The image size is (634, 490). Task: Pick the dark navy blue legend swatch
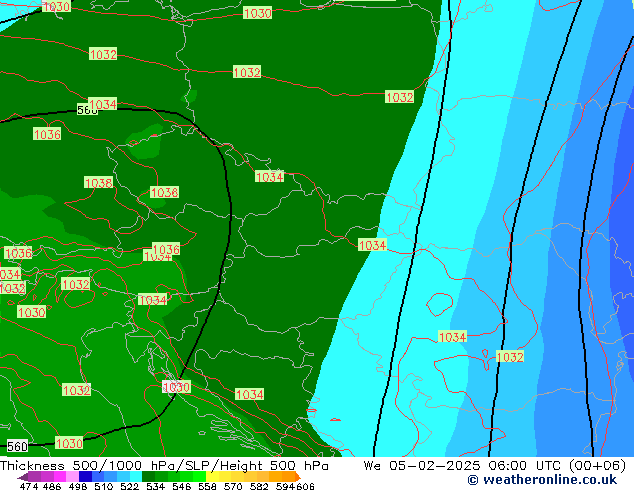pyautogui.click(x=85, y=477)
